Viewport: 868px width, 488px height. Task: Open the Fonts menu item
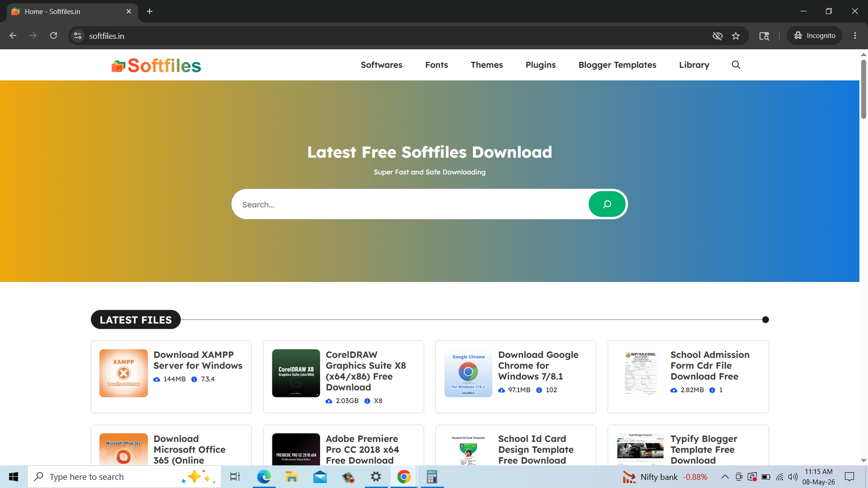pos(437,65)
